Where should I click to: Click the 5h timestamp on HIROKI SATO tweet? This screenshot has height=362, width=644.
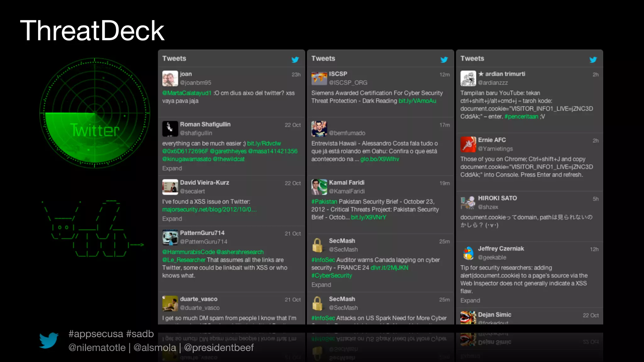[596, 199]
